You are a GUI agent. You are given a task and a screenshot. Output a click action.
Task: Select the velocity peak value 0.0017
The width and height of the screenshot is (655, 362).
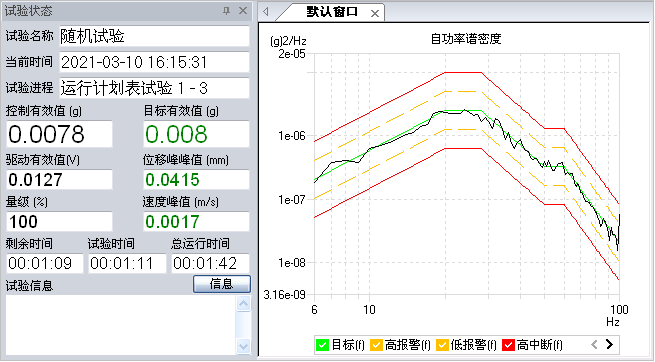[196, 221]
